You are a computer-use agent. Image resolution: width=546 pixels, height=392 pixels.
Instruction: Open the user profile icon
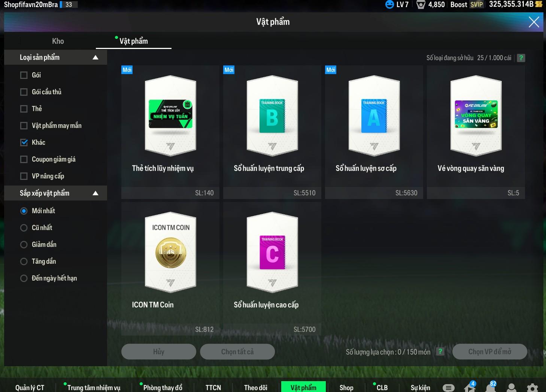point(511,388)
